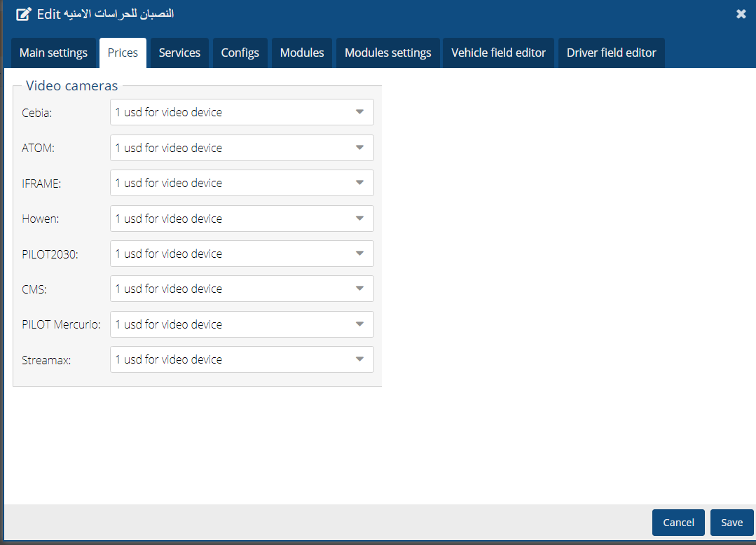Open the Driver field editor tab

pos(611,53)
